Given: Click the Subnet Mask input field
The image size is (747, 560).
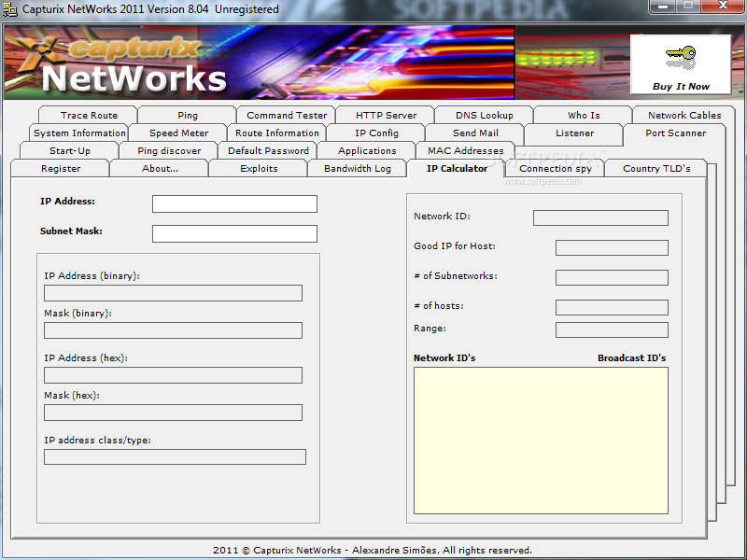Looking at the screenshot, I should [x=234, y=234].
